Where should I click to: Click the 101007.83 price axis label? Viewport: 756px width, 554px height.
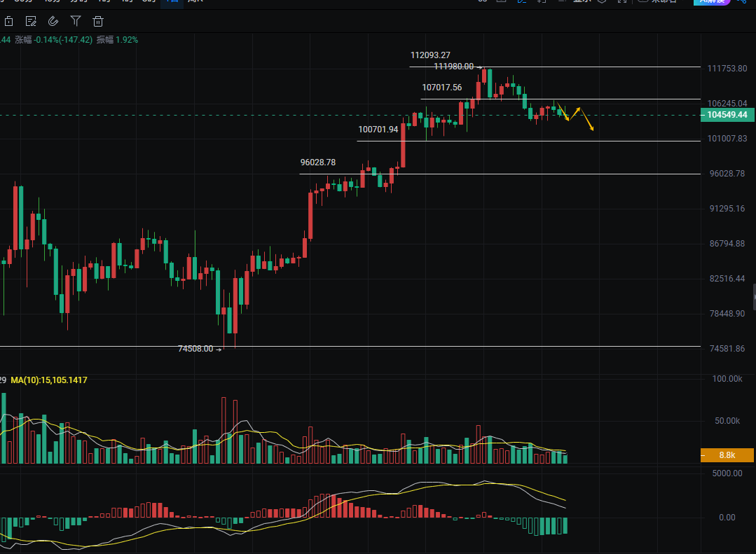coord(727,139)
